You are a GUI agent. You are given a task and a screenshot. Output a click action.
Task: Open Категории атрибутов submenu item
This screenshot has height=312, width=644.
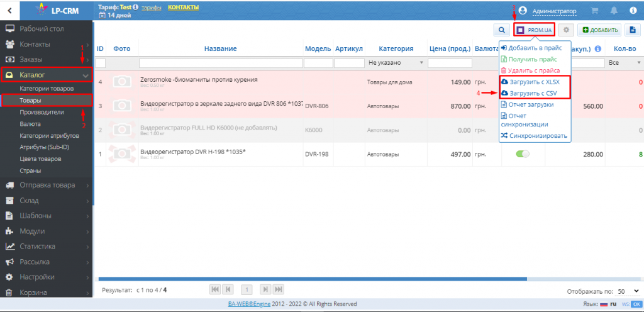[x=49, y=135]
